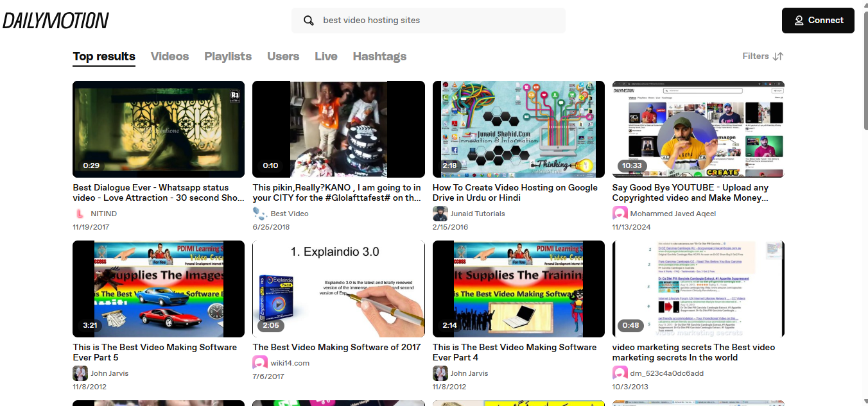Open Junaid Tutorials channel name link

[478, 214]
